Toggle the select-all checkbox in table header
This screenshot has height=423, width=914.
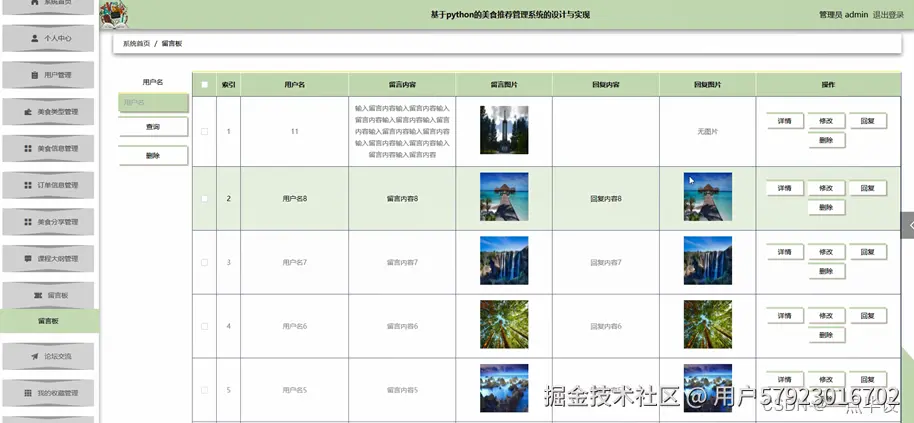pos(205,84)
